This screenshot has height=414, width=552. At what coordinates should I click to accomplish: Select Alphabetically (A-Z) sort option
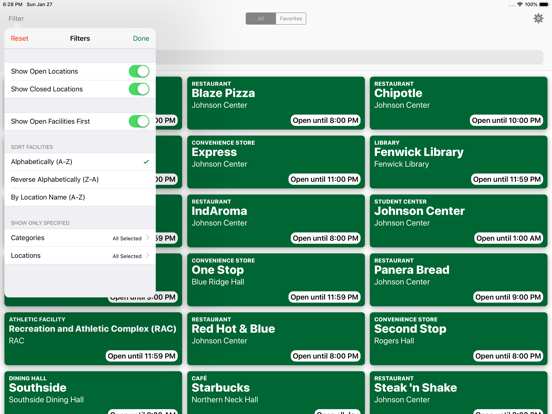[x=80, y=162]
